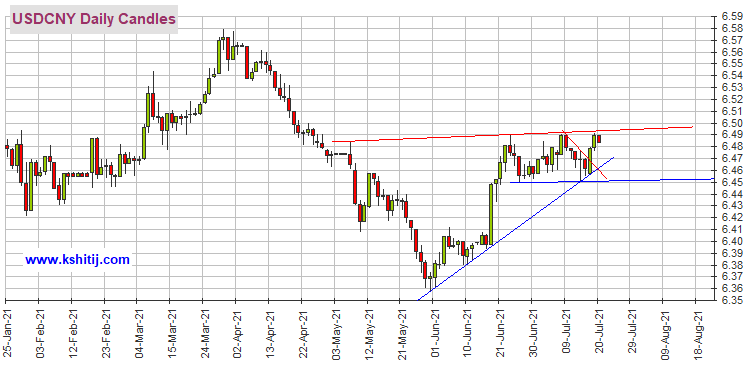Click the USDCNY Daily Candles title
750x366 pixels.
click(93, 19)
